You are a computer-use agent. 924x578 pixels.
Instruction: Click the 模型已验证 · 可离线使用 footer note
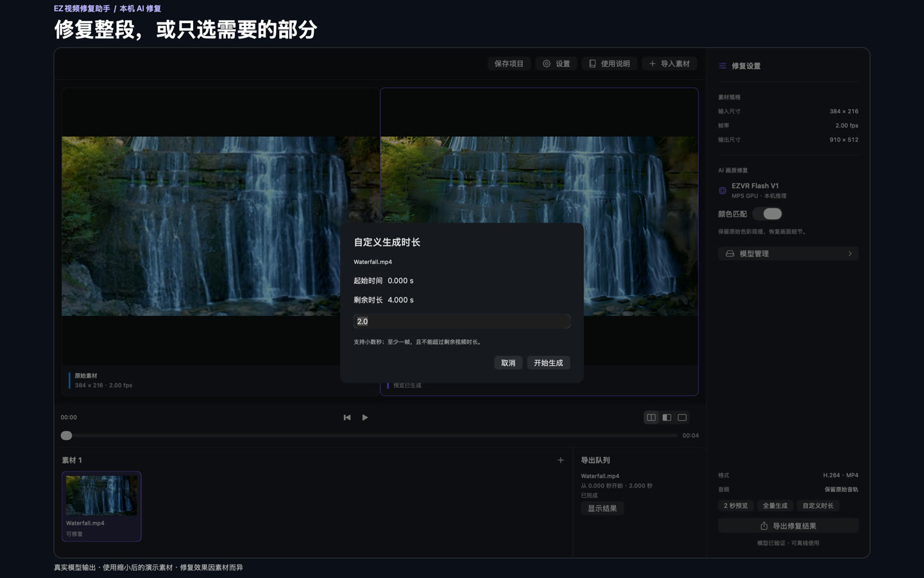click(788, 543)
